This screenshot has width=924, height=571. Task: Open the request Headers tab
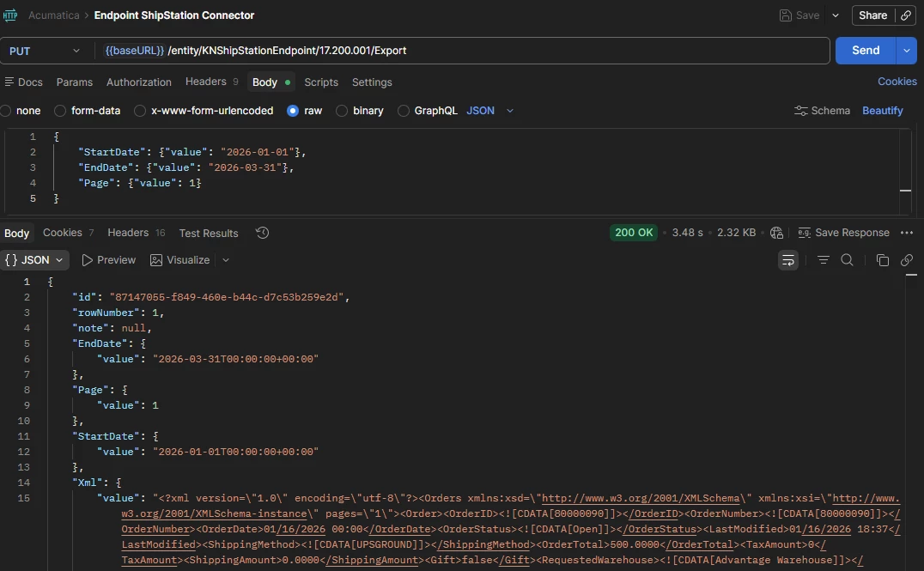click(211, 82)
